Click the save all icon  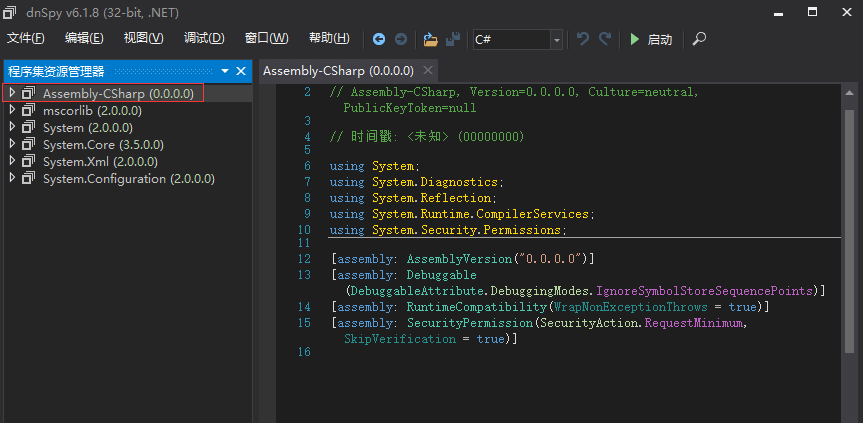coord(453,39)
